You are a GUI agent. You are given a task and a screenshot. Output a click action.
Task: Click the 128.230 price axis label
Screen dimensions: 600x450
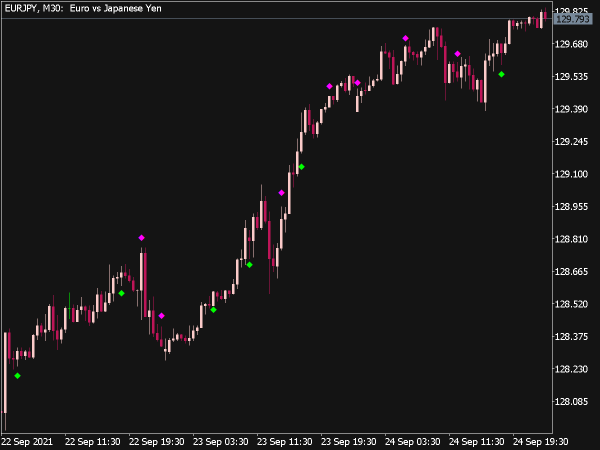click(x=571, y=369)
